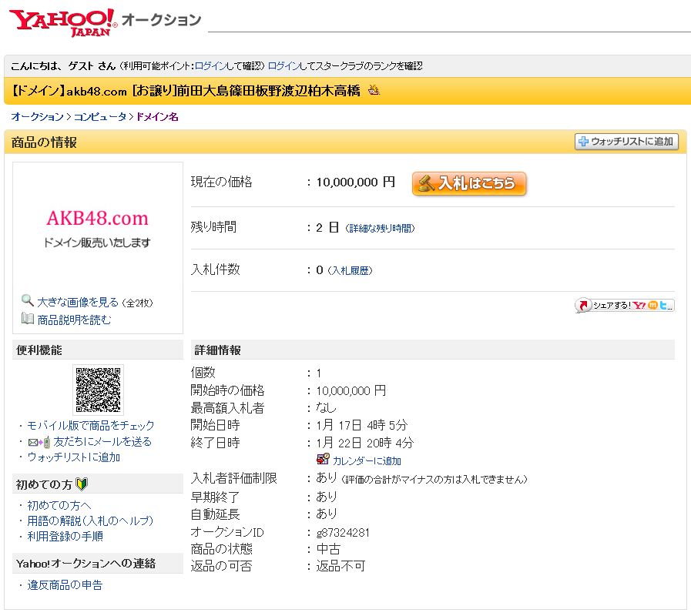Screen dimensions: 691x616
Task: Click the 詳細情報 section heading
Action: [218, 350]
